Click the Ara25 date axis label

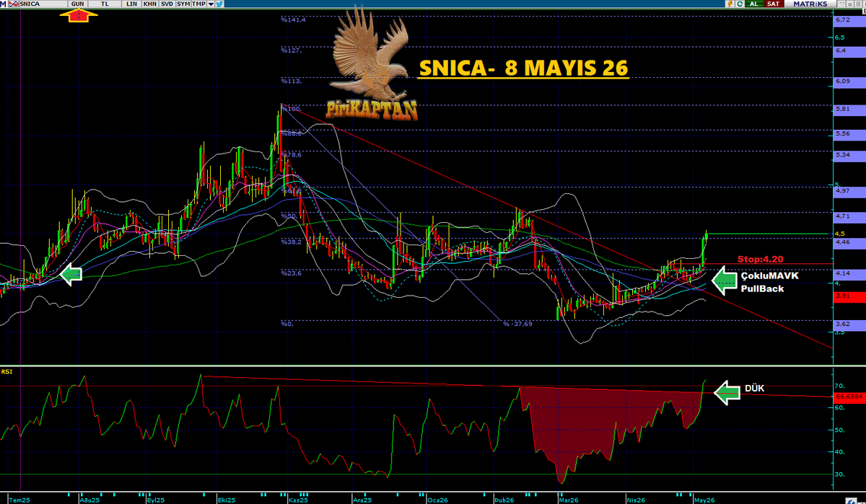point(363,499)
